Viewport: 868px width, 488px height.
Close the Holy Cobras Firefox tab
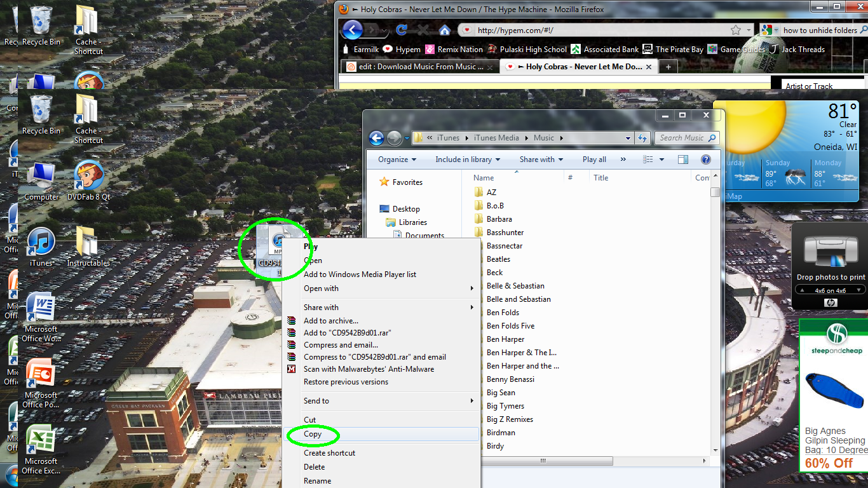(x=648, y=67)
